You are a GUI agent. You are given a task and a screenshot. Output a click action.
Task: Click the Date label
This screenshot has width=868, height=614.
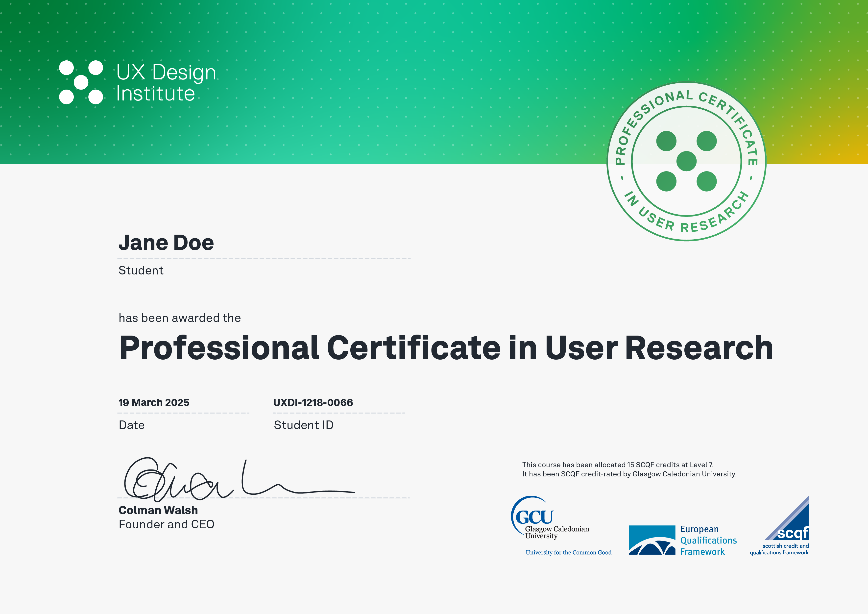click(x=132, y=425)
